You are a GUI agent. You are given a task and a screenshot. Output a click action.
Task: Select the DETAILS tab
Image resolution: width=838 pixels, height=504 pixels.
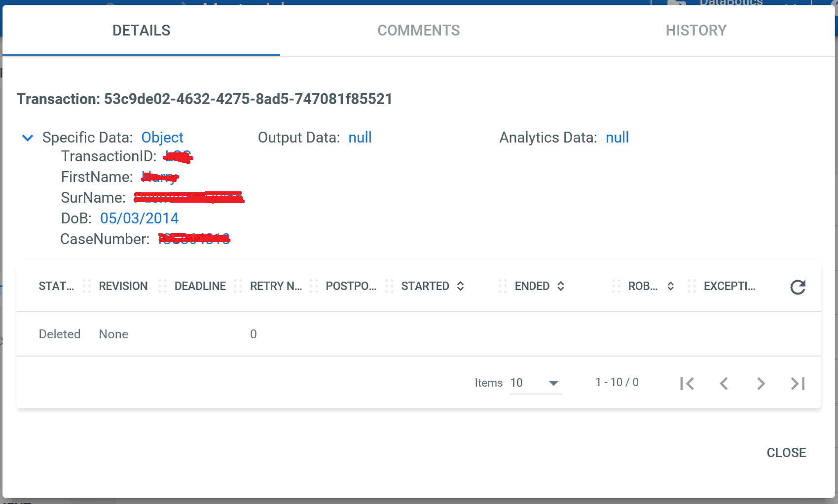click(141, 30)
